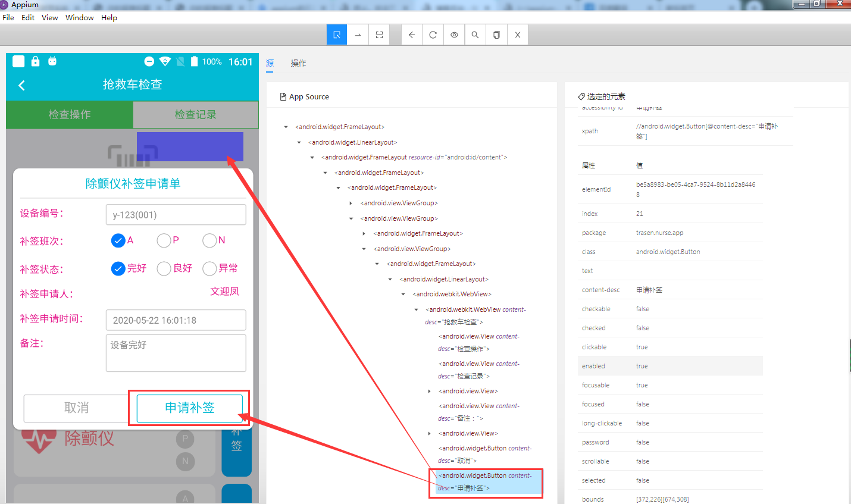
Task: Click the toolbar Back arrow icon
Action: (x=412, y=35)
